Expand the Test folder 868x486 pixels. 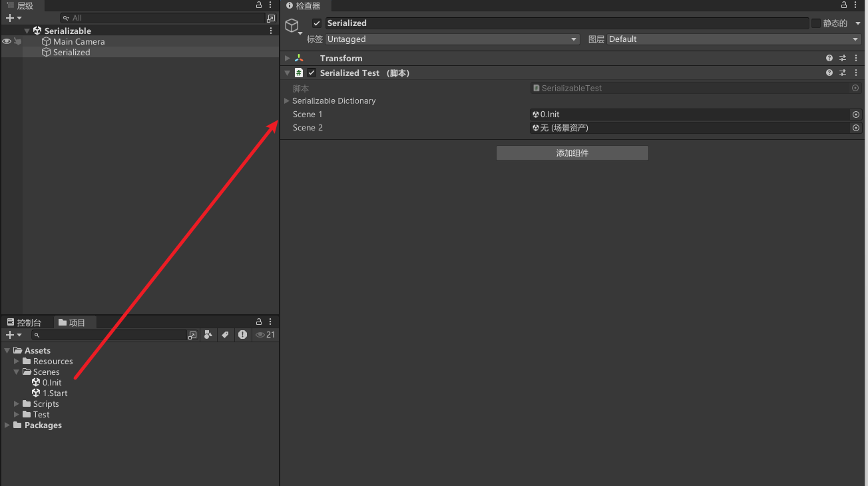(x=17, y=414)
